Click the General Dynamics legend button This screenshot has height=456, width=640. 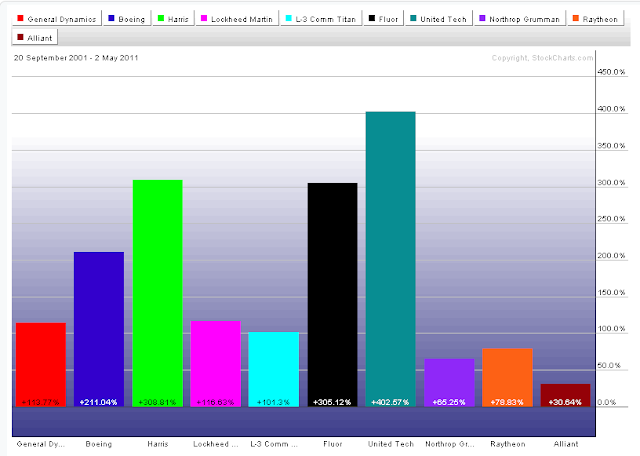tap(57, 19)
